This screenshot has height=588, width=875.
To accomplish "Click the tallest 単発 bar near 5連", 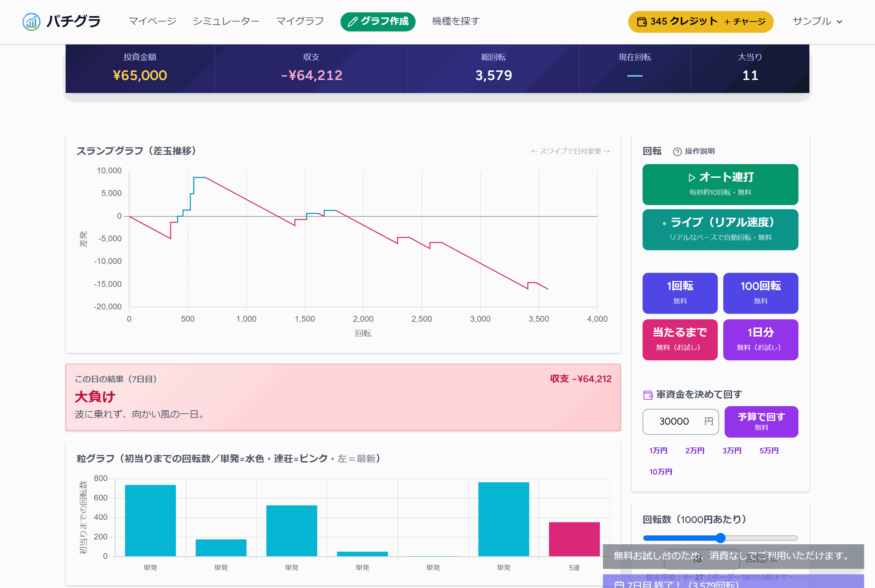I will pos(503,519).
